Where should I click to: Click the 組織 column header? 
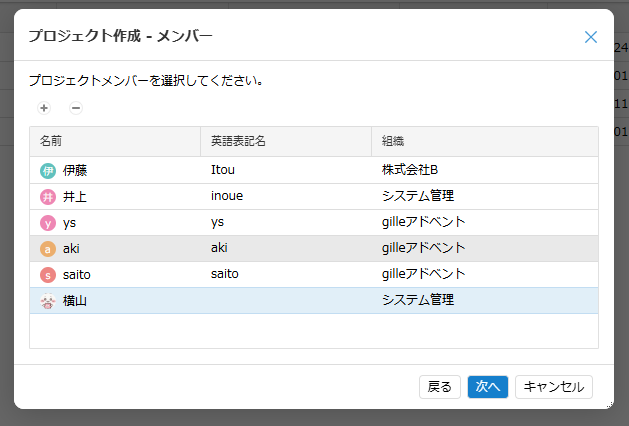(x=485, y=141)
